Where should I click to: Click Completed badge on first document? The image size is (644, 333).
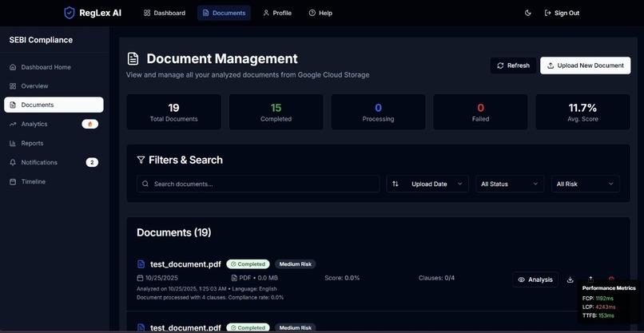248,264
